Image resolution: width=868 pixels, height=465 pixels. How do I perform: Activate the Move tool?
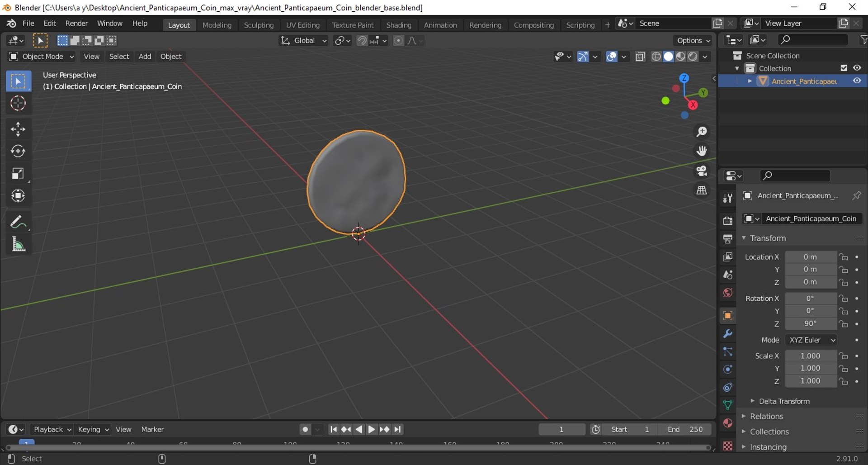pyautogui.click(x=18, y=129)
